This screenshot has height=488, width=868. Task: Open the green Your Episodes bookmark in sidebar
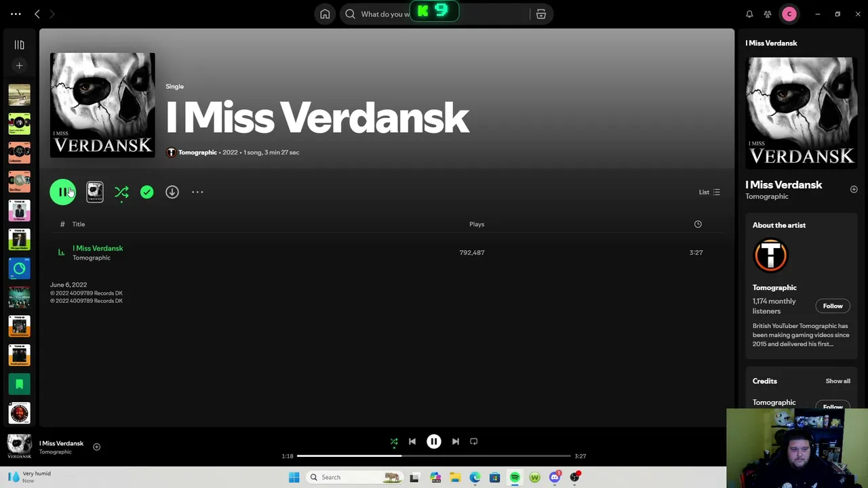(19, 384)
